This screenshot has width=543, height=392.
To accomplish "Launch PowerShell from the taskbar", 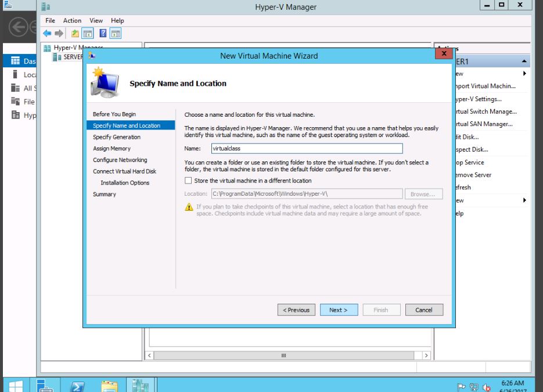I will click(77, 386).
